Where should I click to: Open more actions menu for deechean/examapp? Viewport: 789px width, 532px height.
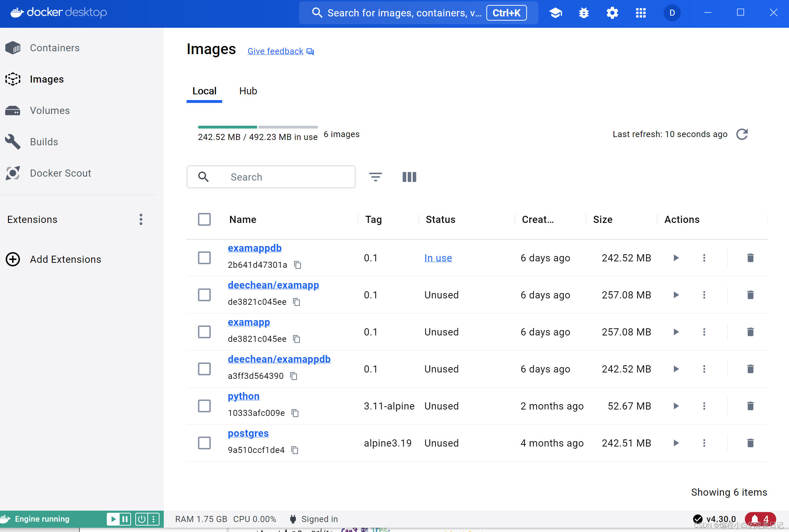tap(704, 295)
